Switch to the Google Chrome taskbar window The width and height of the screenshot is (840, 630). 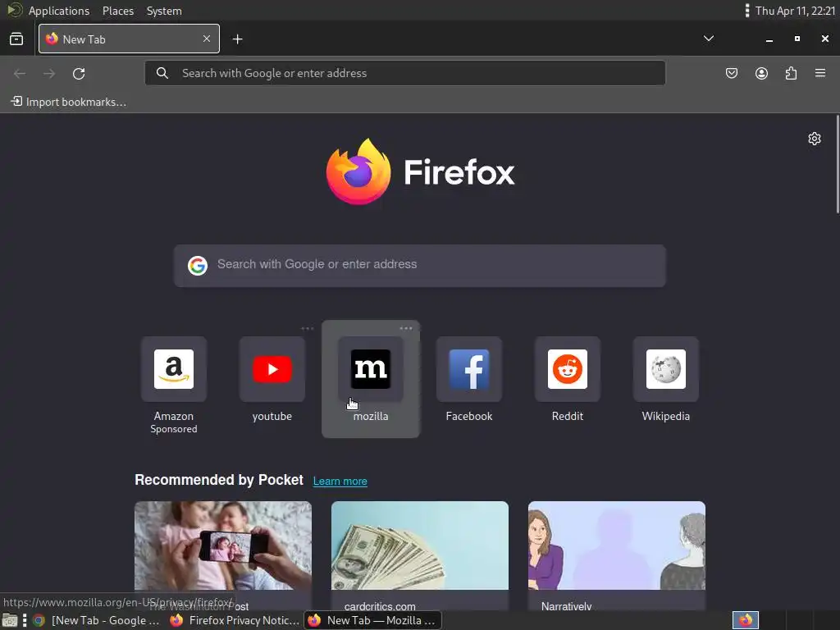pyautogui.click(x=97, y=620)
